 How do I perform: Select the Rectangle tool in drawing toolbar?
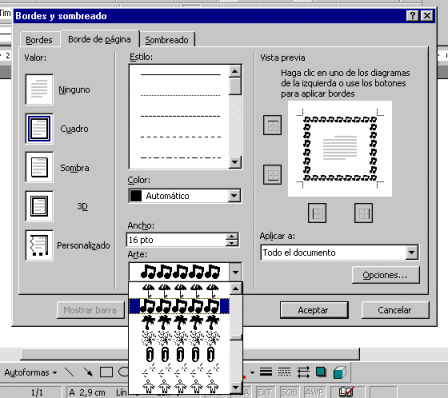point(107,372)
